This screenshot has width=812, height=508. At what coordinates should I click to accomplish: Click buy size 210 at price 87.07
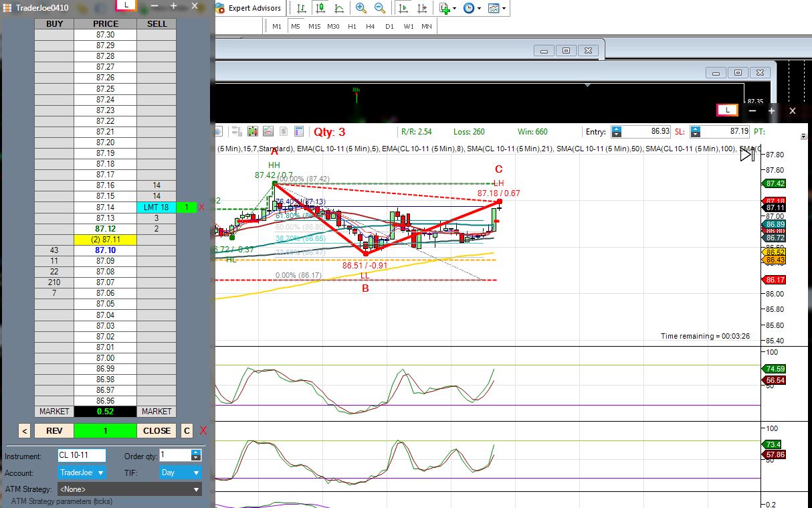pos(54,282)
